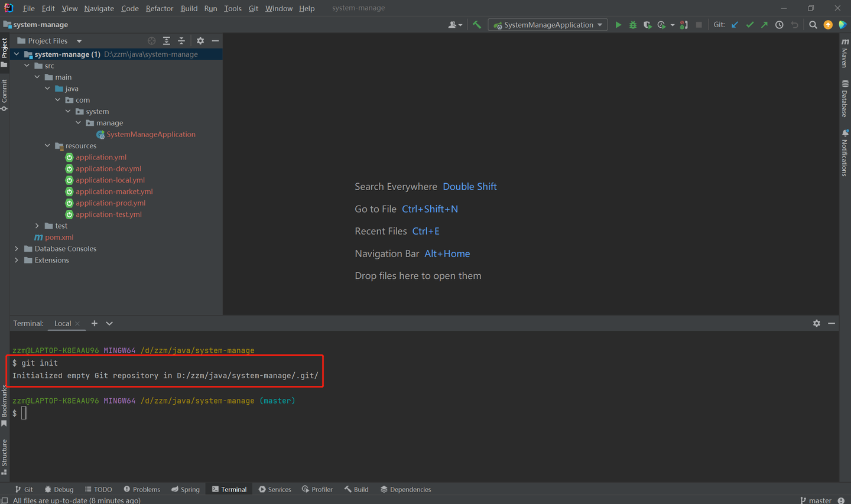Select SystemManageApplication class in tree
Screen dimensions: 851x504
151,134
